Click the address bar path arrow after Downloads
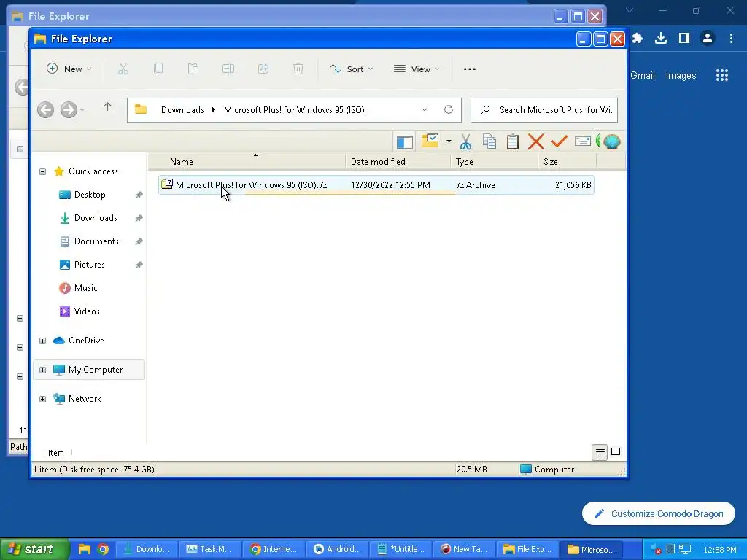 coord(214,110)
